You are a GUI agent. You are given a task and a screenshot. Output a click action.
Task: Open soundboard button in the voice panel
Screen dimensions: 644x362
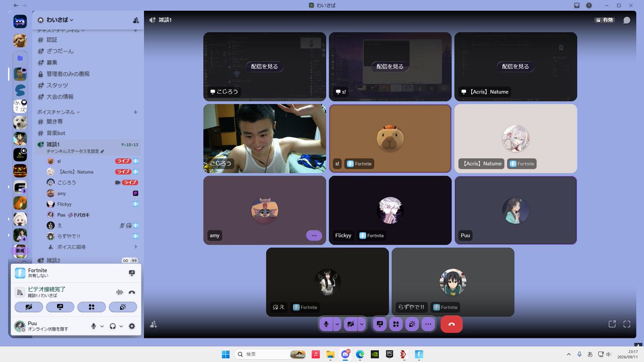(123, 307)
